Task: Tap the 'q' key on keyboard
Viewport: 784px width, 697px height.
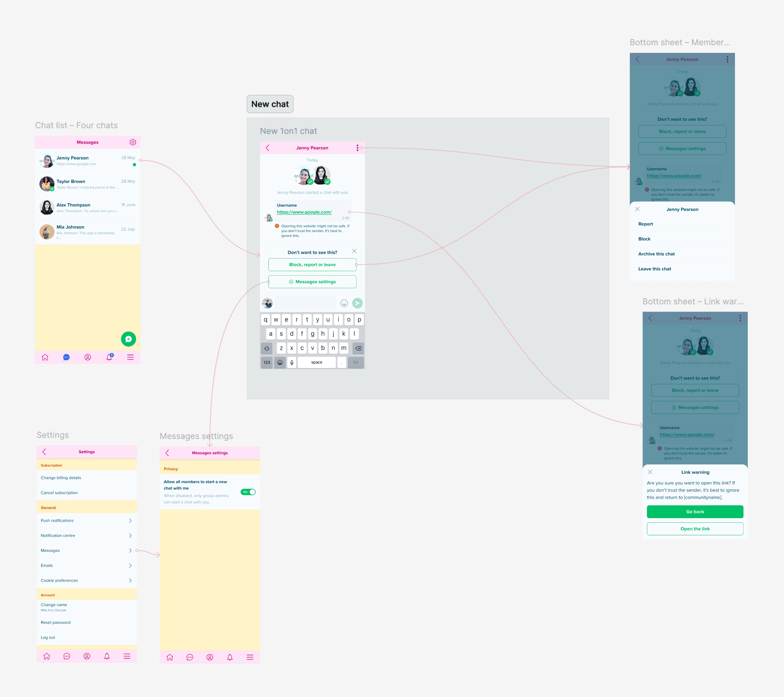Action: pos(266,320)
